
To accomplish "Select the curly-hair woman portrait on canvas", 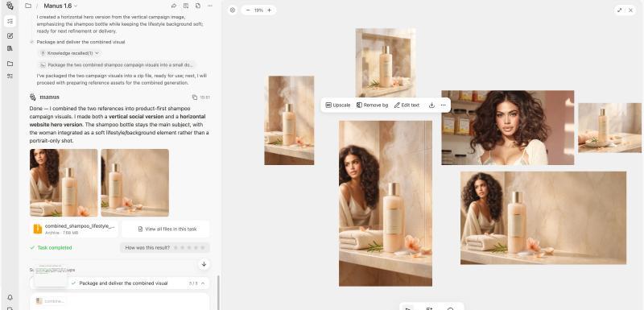I will coord(508,128).
